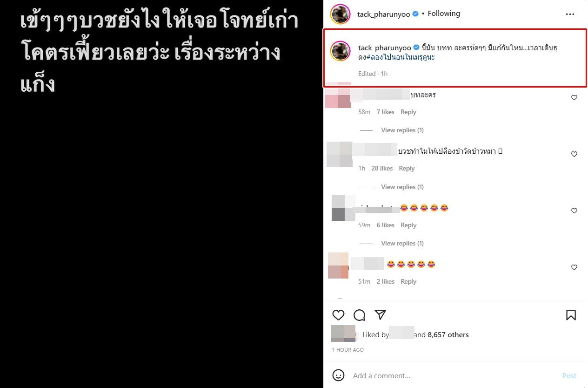Viewport: 588px width, 388px height.
Task: Expand replies under the 58m comment
Action: tap(402, 130)
